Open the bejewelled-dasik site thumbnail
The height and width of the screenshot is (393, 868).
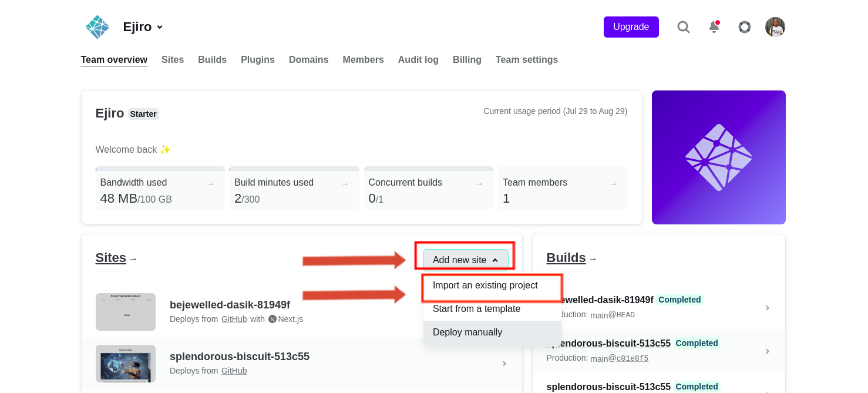(x=126, y=312)
